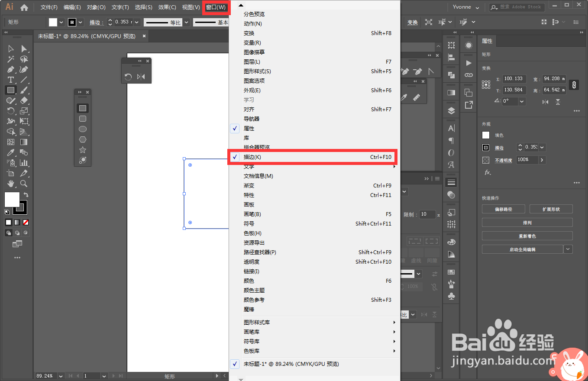Select the Pen tool
588x381 pixels.
click(x=11, y=69)
